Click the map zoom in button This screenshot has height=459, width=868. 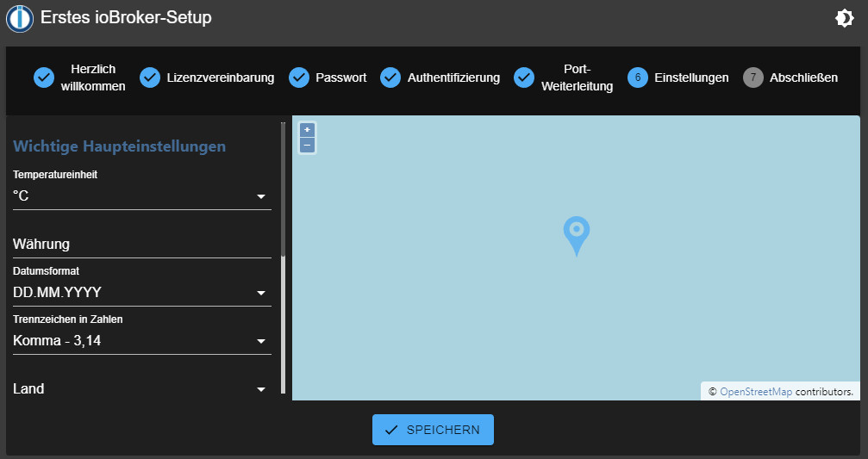tap(308, 130)
